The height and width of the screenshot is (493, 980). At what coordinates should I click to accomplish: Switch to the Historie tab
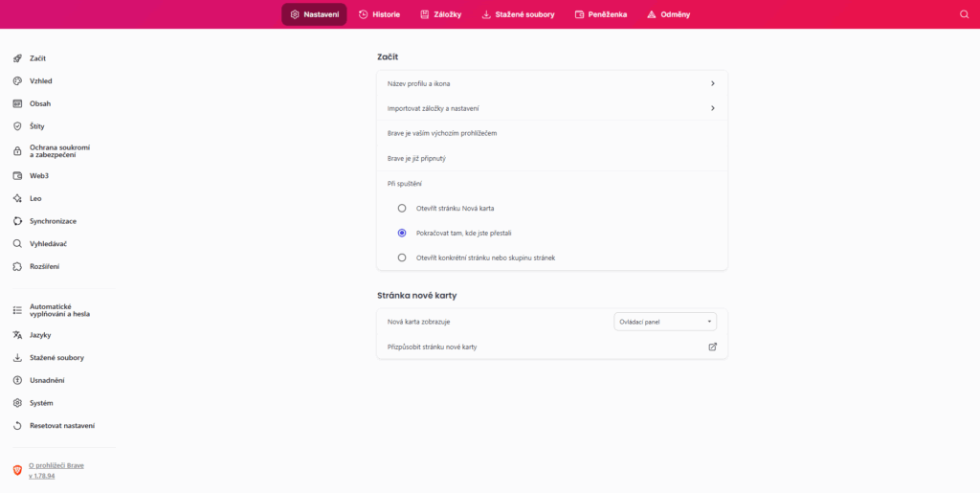point(379,14)
